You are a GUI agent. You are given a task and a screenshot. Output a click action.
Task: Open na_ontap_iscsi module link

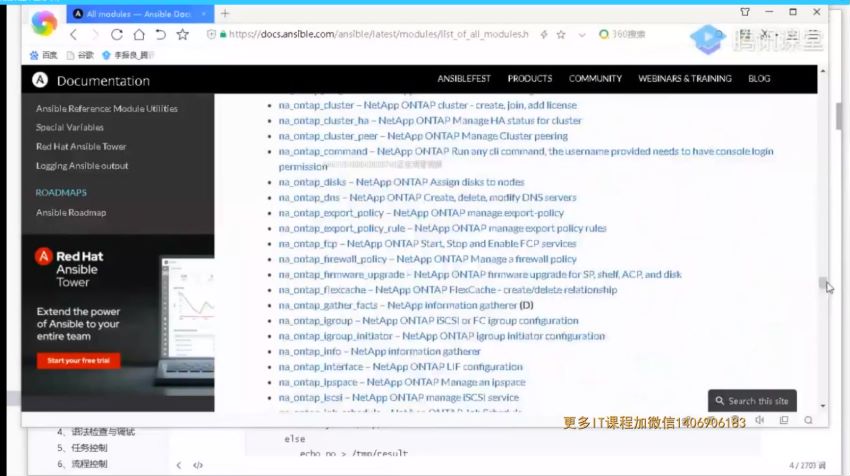pyautogui.click(x=398, y=398)
